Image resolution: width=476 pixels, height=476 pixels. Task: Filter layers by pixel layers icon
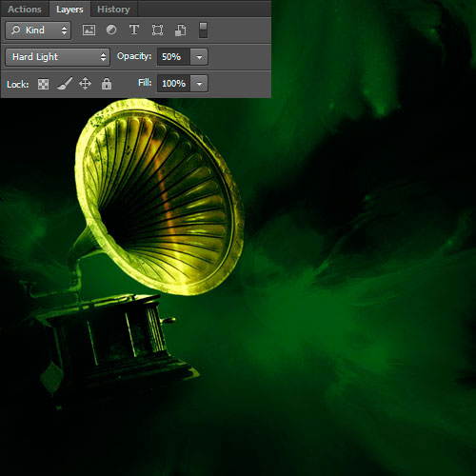pos(89,30)
